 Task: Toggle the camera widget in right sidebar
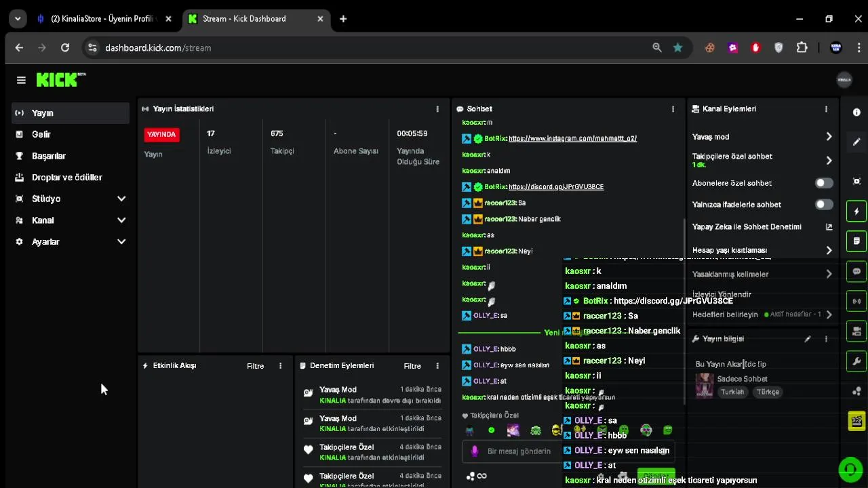pos(856,331)
